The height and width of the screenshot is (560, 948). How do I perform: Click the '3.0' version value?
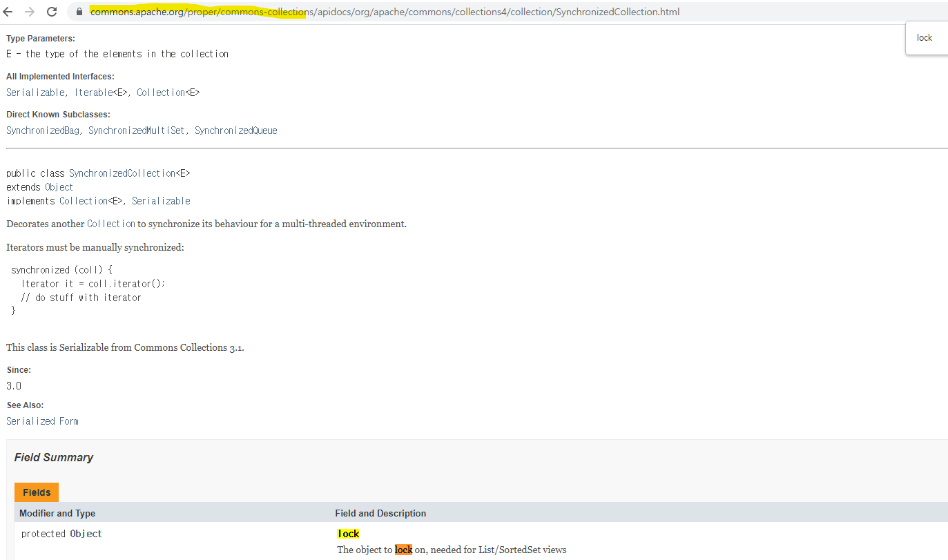(x=14, y=386)
